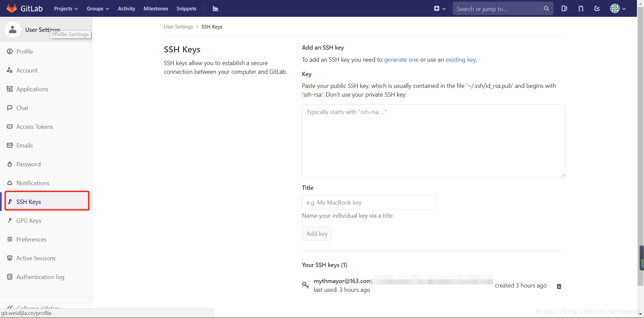Click the 'Your SSH keys (1)' heading
Screen dimensions: 644x318
(x=324, y=265)
